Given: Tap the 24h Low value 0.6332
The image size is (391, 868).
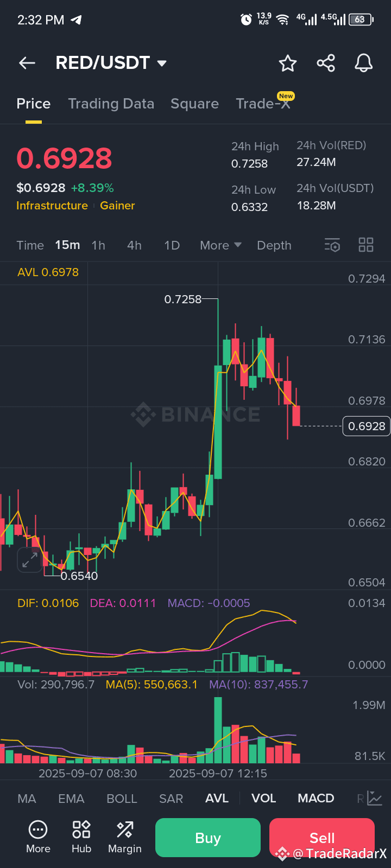Looking at the screenshot, I should tap(249, 207).
